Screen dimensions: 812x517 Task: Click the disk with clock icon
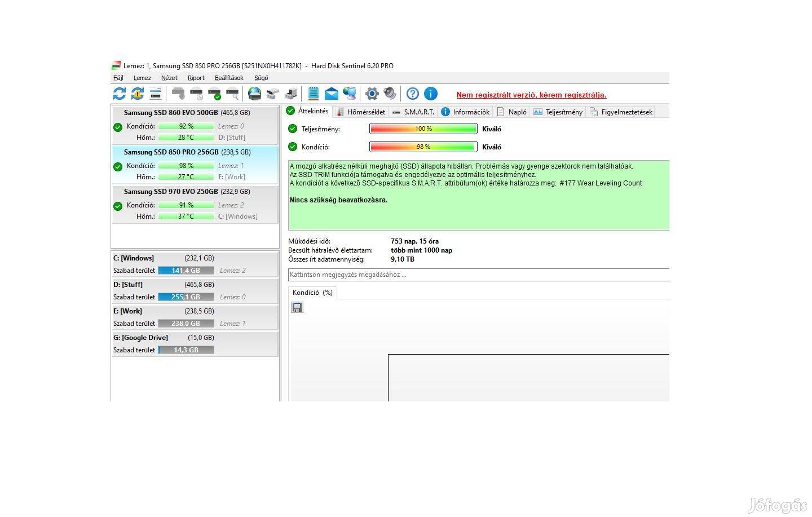196,94
